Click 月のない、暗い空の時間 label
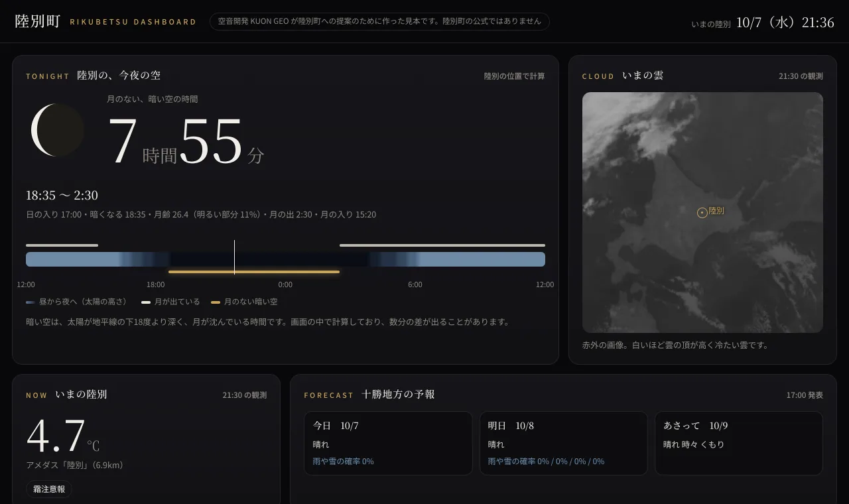This screenshot has height=504, width=849. coord(153,99)
